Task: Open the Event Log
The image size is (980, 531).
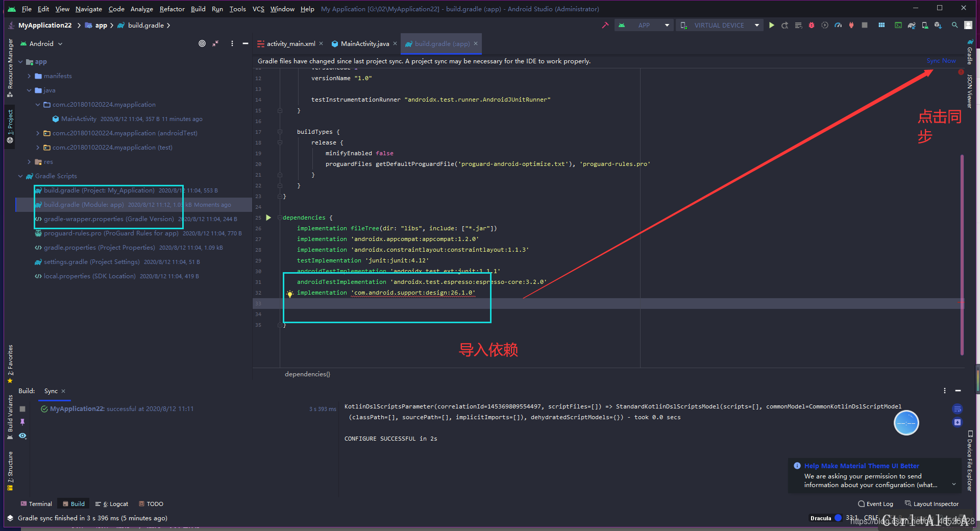Action: [876, 504]
